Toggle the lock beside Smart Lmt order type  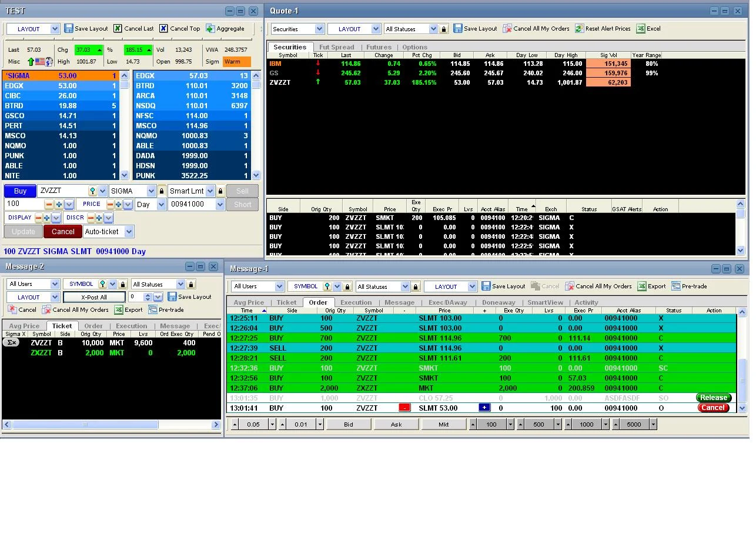coord(220,191)
